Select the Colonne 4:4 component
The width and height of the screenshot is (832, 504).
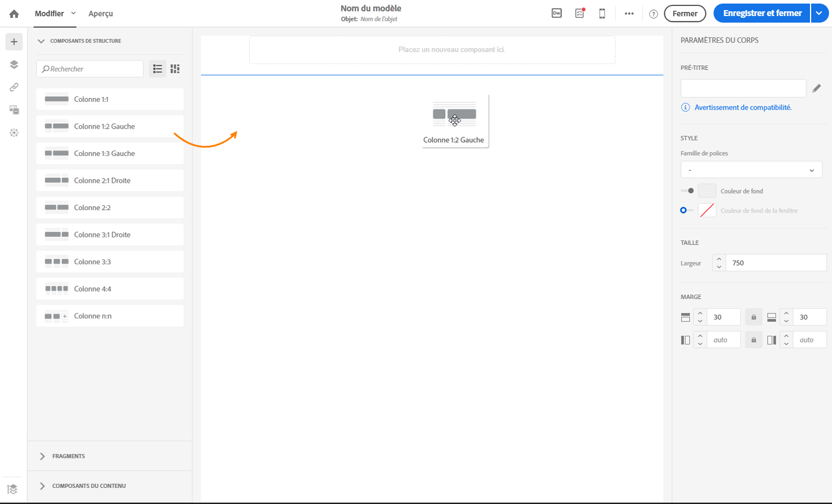[x=110, y=289]
